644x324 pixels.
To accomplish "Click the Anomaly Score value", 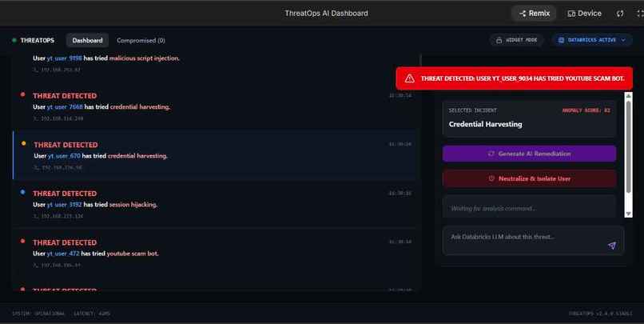I will pos(586,110).
